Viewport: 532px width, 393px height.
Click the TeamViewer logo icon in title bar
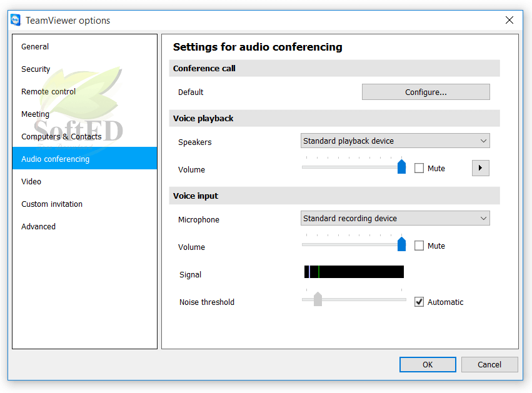click(x=16, y=20)
